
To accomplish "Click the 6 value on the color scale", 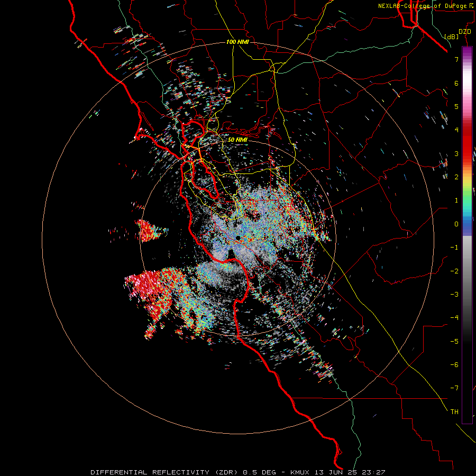I will click(456, 83).
